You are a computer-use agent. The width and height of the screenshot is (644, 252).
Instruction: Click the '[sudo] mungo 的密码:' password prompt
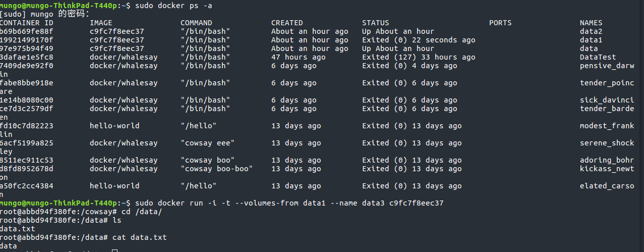(45, 14)
